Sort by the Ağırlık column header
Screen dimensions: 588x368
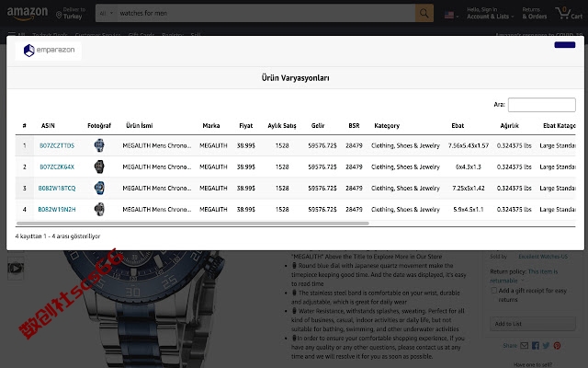[509, 126]
